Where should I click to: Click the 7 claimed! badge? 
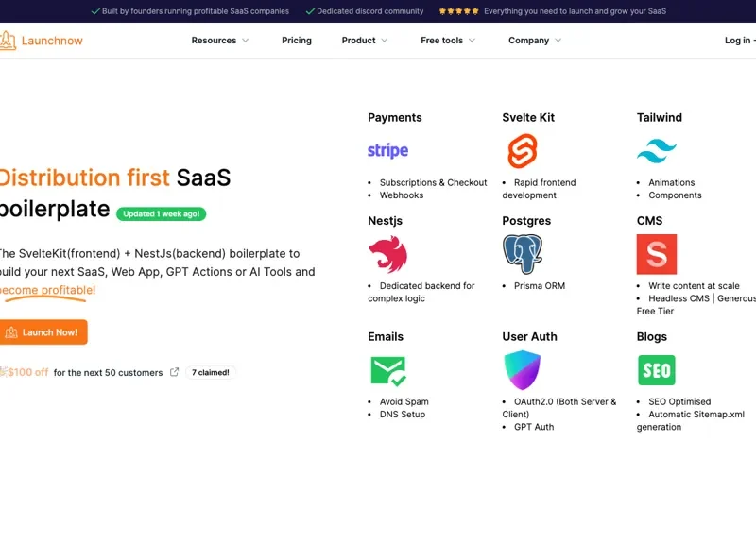point(210,372)
